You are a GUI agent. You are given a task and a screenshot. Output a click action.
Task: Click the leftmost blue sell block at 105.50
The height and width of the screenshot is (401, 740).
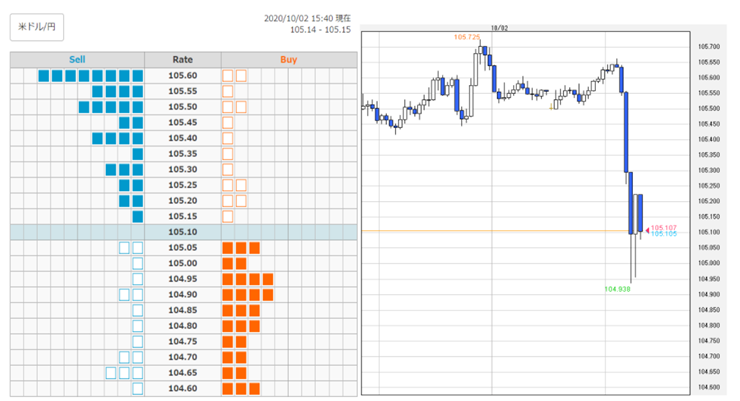[x=84, y=107]
